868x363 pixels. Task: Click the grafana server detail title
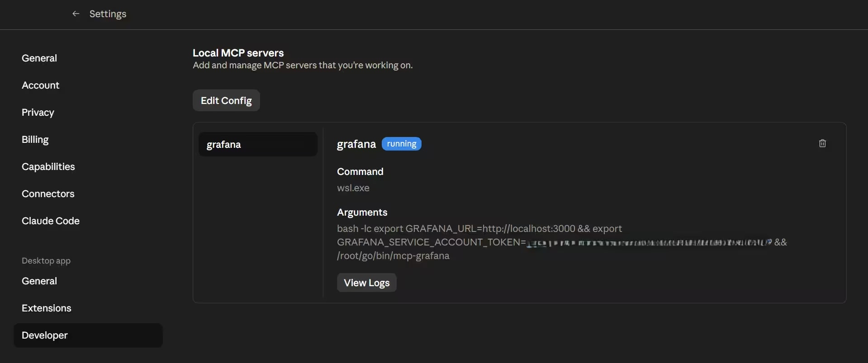pyautogui.click(x=356, y=144)
